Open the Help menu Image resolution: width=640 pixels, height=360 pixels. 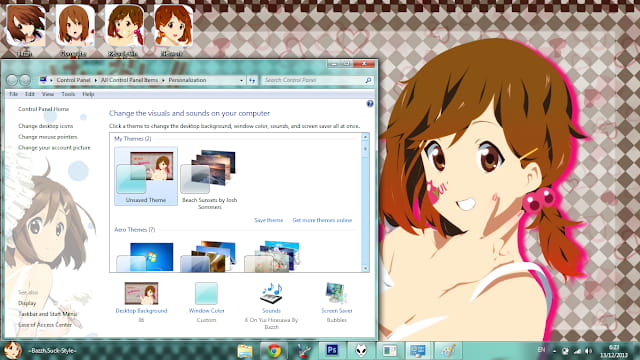88,94
